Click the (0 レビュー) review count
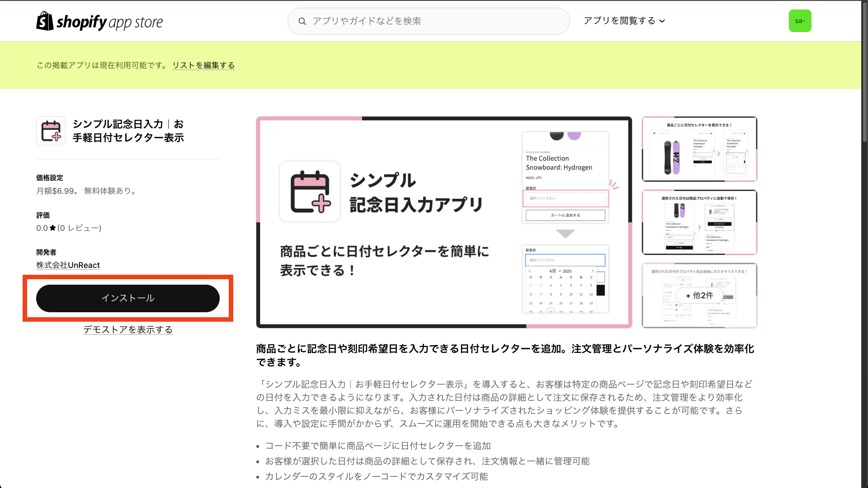Image resolution: width=868 pixels, height=488 pixels. coord(79,228)
